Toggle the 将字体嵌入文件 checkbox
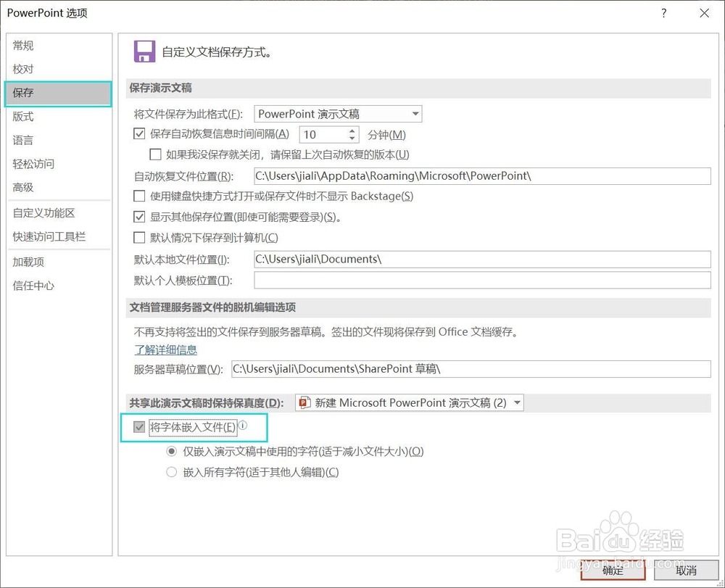The width and height of the screenshot is (725, 588). (x=139, y=426)
